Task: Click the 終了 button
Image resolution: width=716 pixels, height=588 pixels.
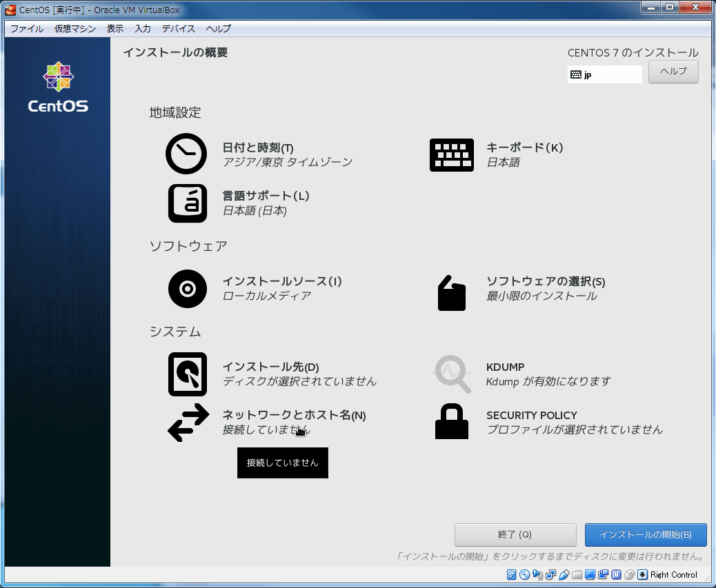Action: (515, 534)
